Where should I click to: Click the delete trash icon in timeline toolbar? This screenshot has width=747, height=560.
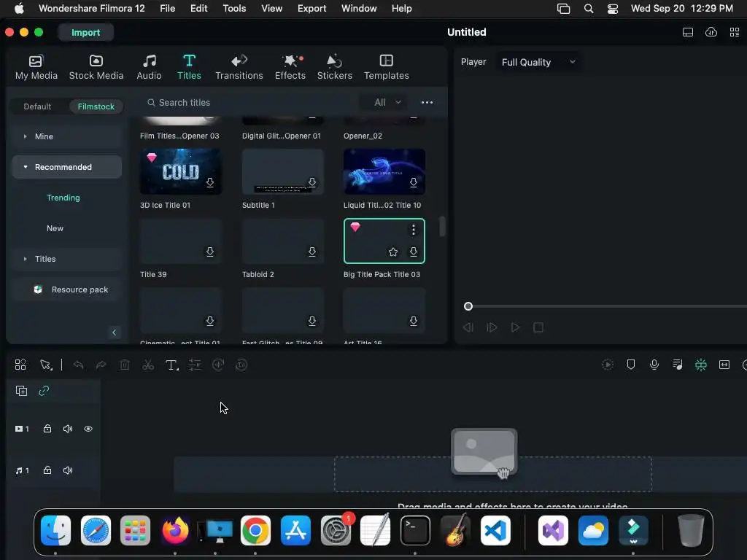(x=125, y=365)
